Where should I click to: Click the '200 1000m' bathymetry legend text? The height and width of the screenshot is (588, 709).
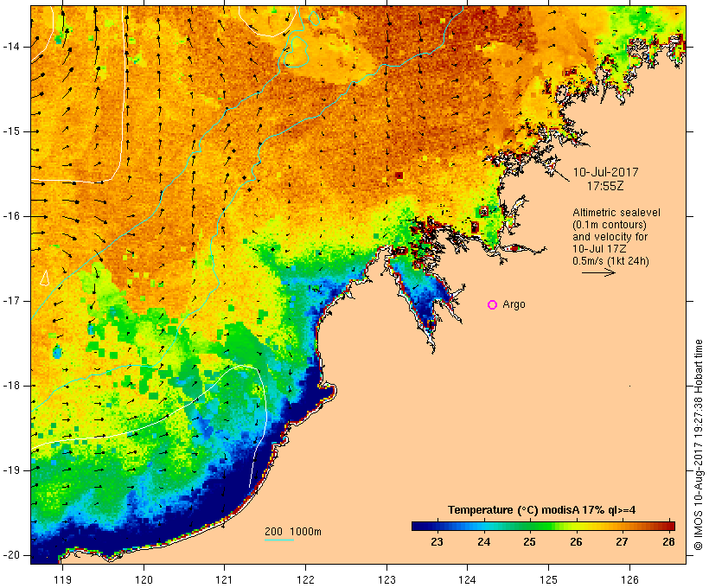click(293, 532)
